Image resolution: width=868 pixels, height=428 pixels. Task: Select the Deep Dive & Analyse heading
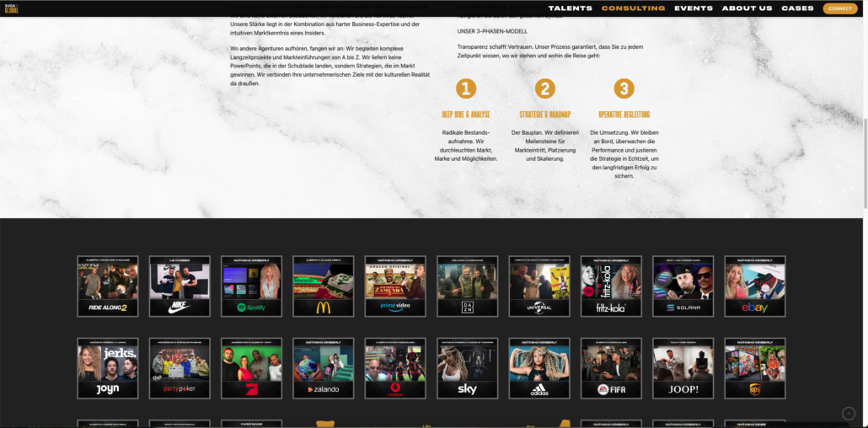pyautogui.click(x=465, y=115)
